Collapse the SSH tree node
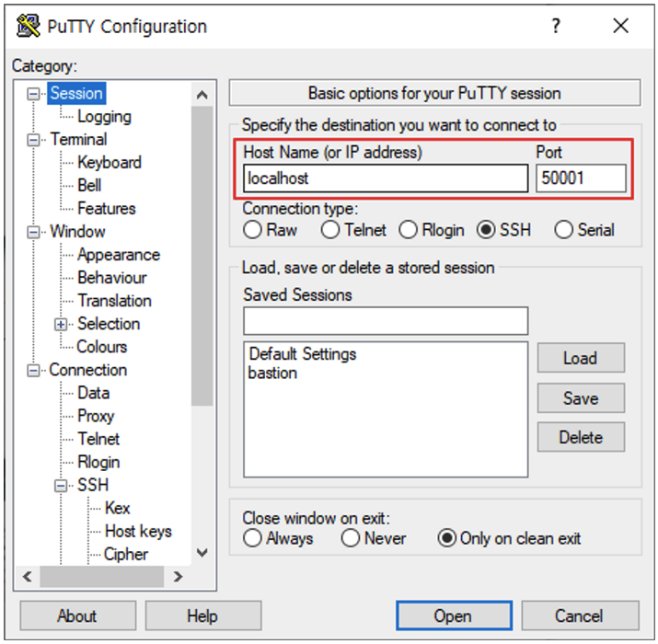658x644 pixels. (62, 486)
